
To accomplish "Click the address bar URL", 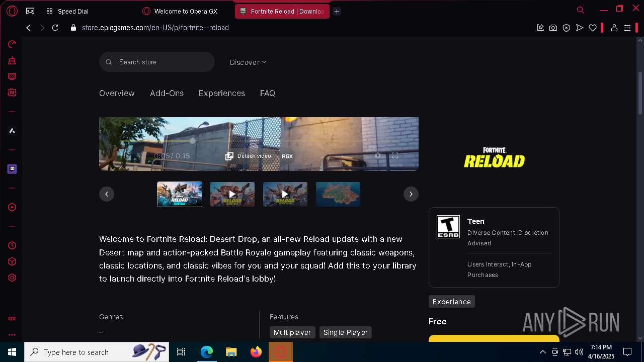I will tap(155, 28).
